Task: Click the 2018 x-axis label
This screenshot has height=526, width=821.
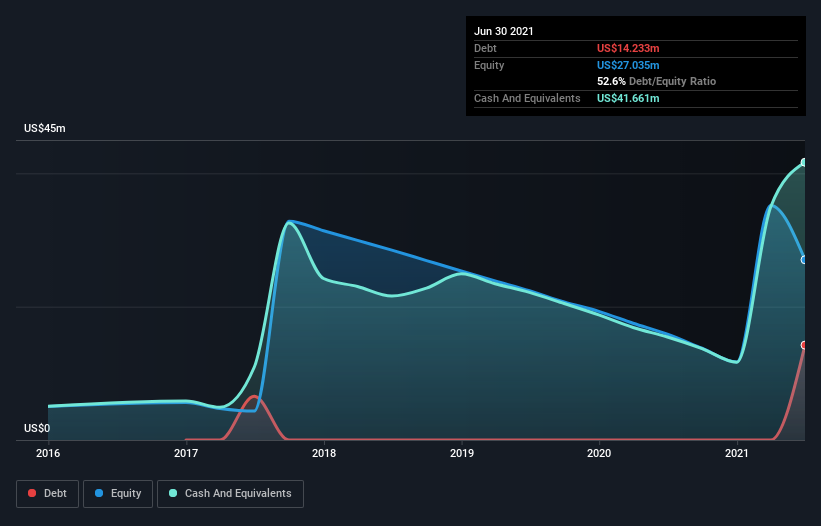Action: [324, 453]
